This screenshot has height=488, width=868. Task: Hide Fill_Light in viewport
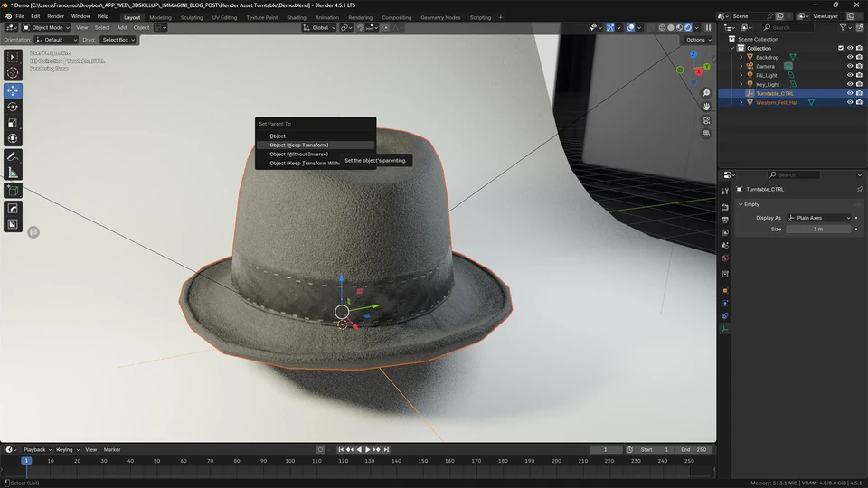[x=850, y=75]
